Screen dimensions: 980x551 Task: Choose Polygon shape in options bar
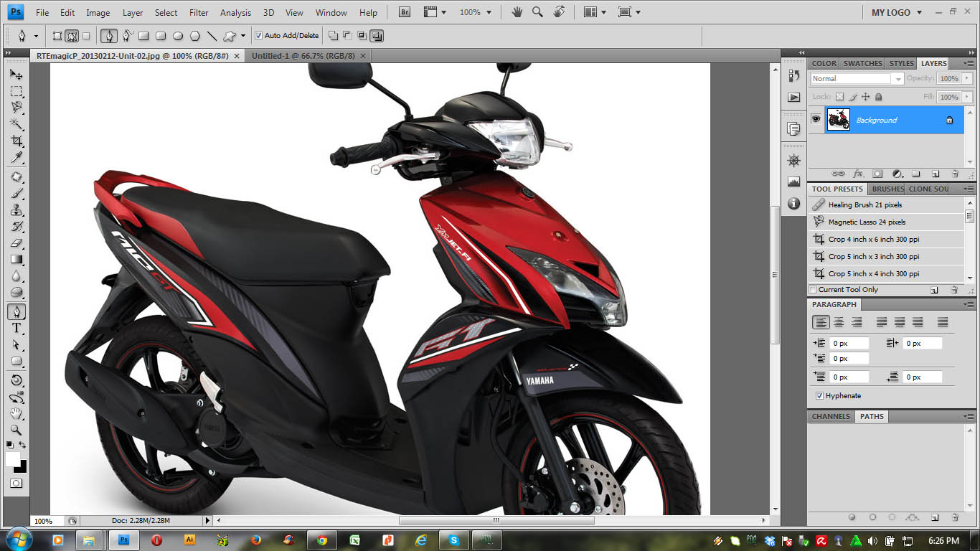[x=194, y=35]
